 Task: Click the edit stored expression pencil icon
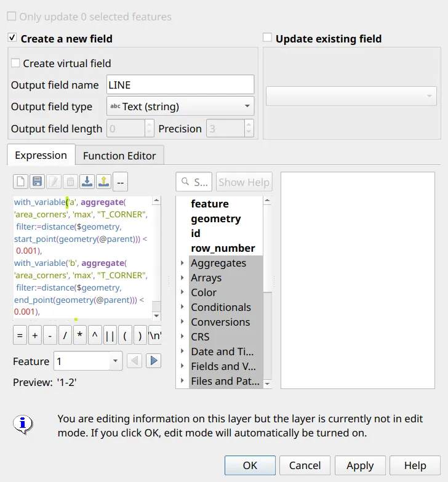tap(54, 182)
